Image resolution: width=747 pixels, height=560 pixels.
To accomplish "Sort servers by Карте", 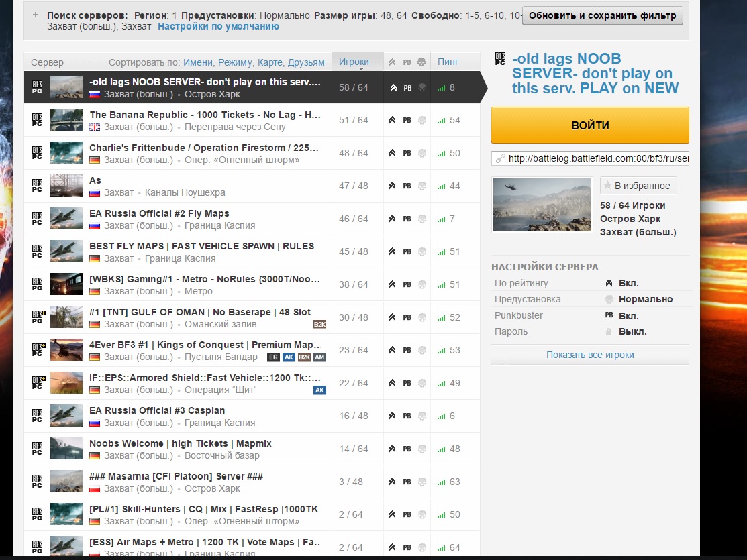I will (270, 62).
